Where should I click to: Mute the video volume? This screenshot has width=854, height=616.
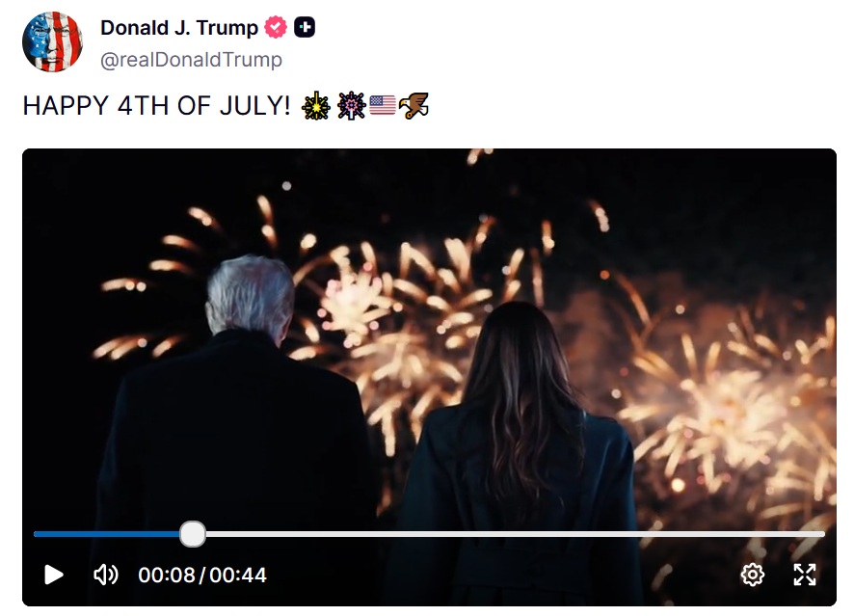106,575
